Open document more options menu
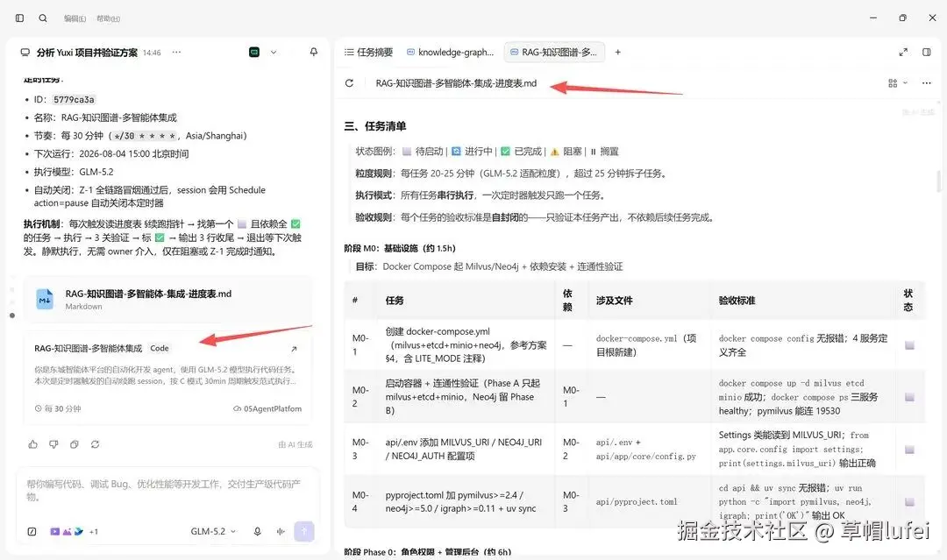This screenshot has width=947, height=560. point(927,83)
